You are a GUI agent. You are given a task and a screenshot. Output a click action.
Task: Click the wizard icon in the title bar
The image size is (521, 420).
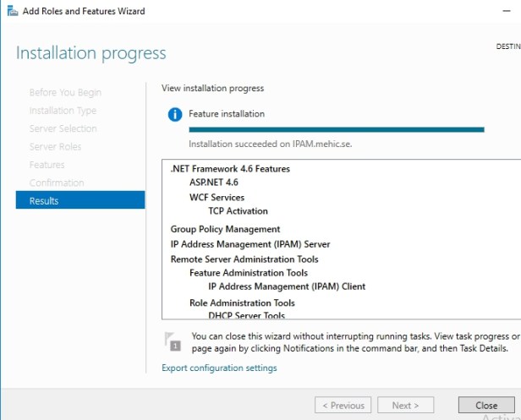9,11
